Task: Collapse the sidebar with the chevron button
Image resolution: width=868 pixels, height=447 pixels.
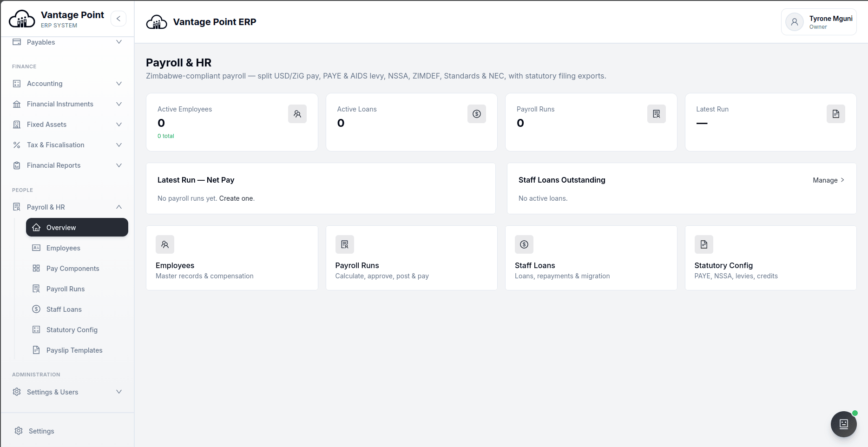Action: pyautogui.click(x=118, y=19)
